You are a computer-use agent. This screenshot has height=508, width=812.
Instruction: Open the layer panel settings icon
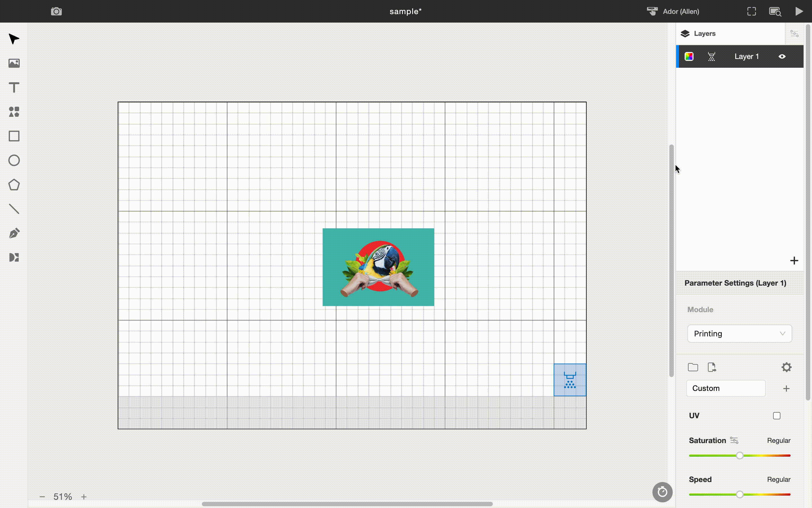click(x=794, y=34)
